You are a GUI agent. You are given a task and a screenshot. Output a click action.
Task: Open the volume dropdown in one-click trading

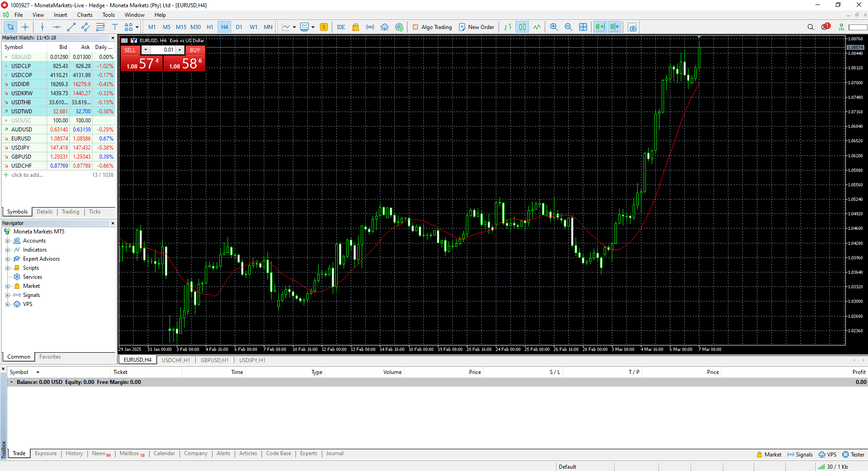pos(145,50)
